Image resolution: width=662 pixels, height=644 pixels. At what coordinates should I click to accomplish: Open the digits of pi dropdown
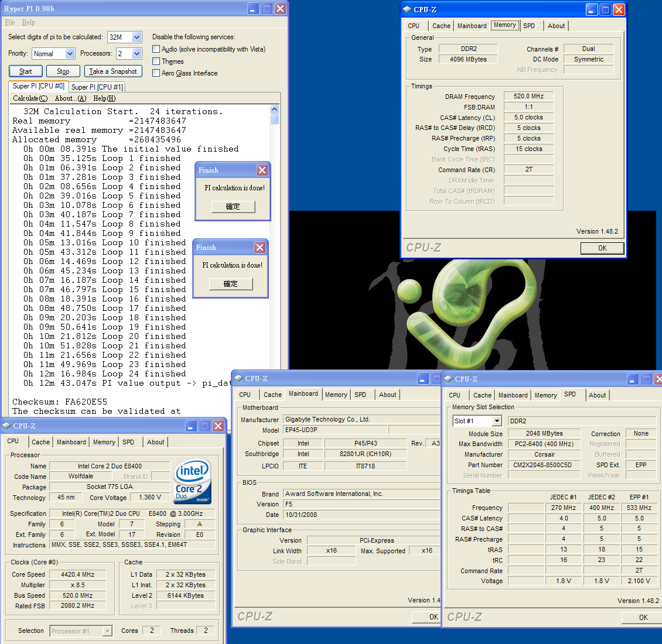137,37
